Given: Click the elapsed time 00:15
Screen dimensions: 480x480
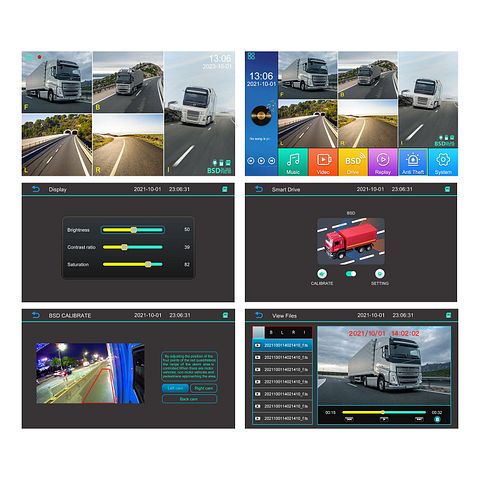Looking at the screenshot, I should pyautogui.click(x=330, y=413).
